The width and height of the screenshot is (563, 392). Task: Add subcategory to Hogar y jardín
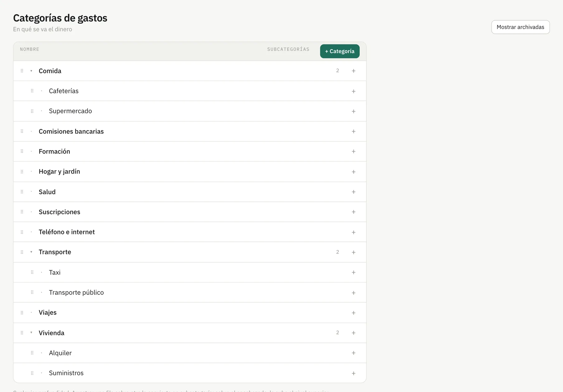[x=353, y=172]
